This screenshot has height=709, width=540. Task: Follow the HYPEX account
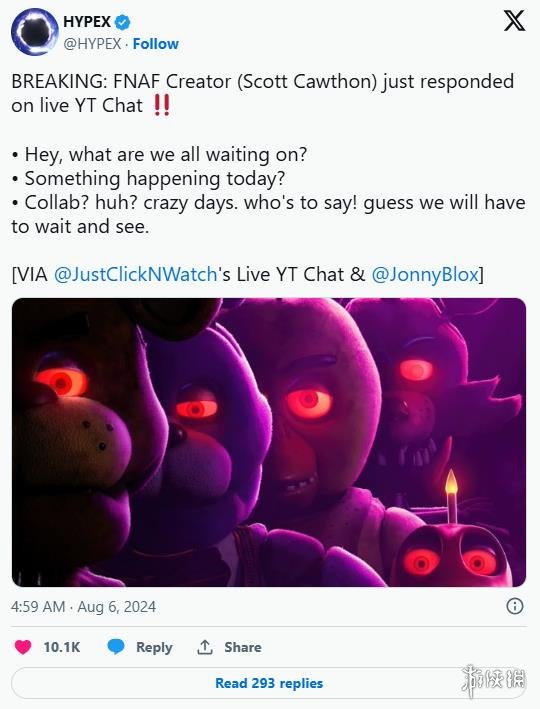156,44
